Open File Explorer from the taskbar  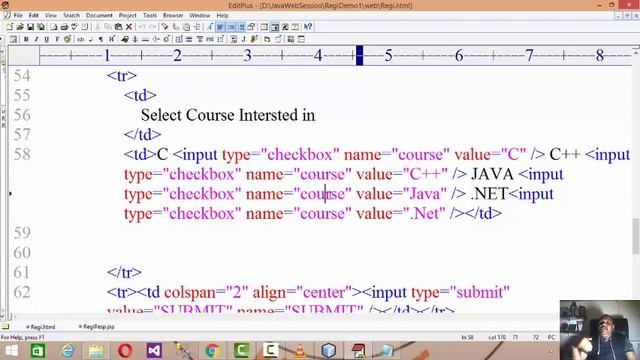[96, 351]
